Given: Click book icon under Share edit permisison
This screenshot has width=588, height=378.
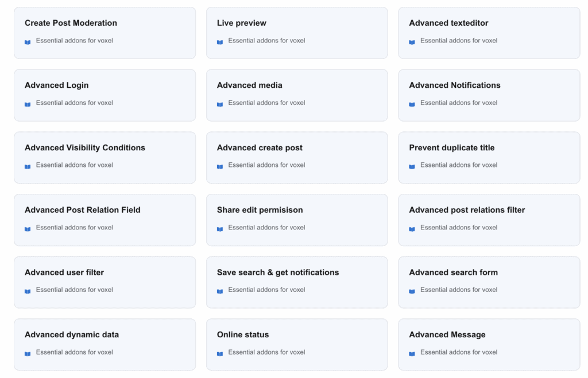Looking at the screenshot, I should [x=220, y=229].
